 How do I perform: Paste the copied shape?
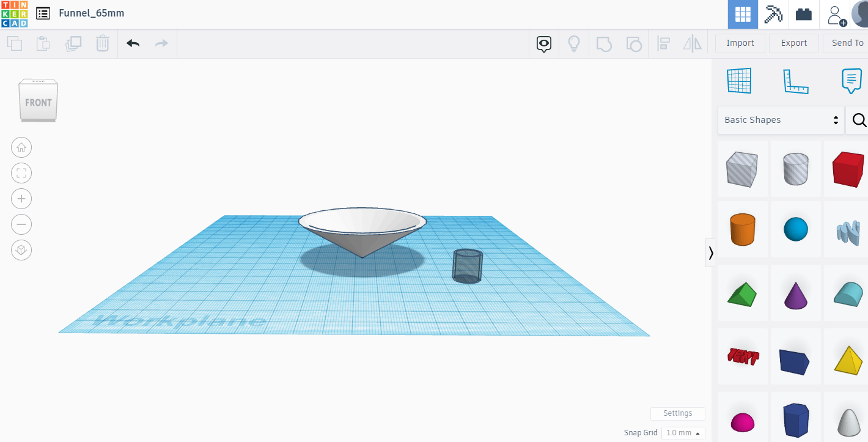(x=43, y=43)
